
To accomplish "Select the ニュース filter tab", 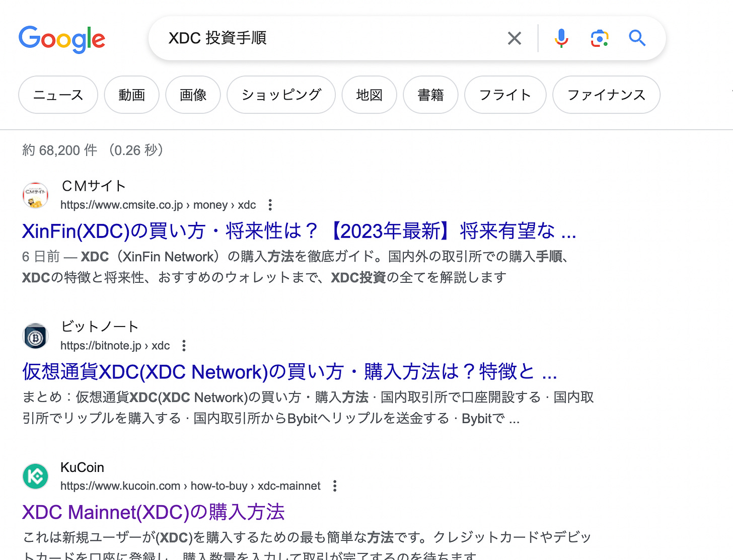I will pos(58,95).
